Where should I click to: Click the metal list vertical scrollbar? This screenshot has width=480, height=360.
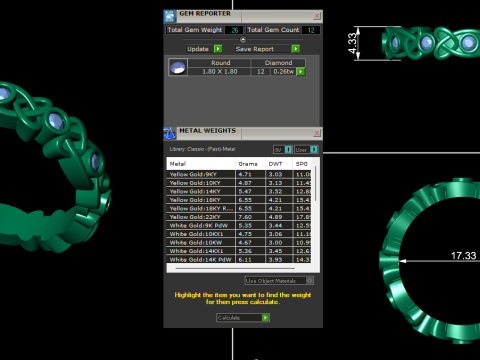tap(315, 183)
